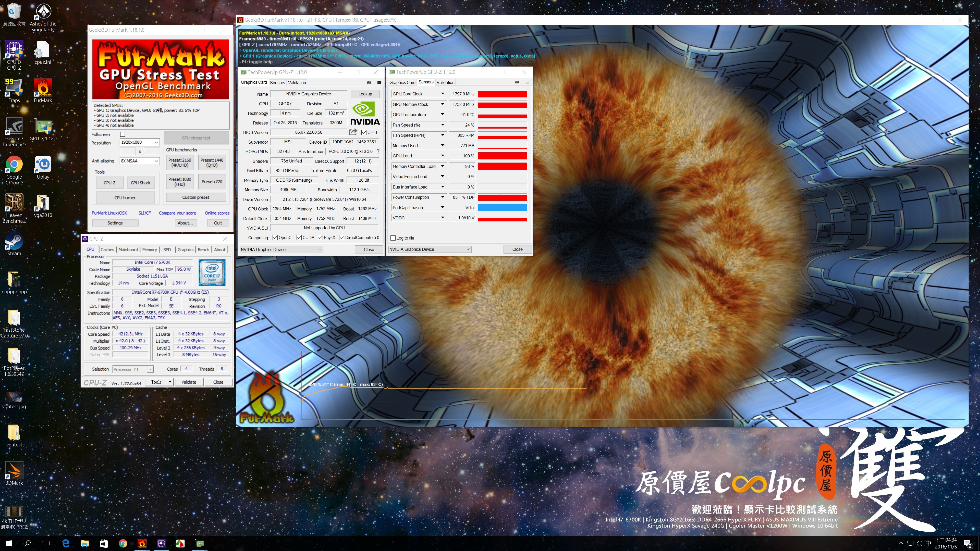The height and width of the screenshot is (551, 980).
Task: Click the FurMark Settings button
Action: pos(115,223)
